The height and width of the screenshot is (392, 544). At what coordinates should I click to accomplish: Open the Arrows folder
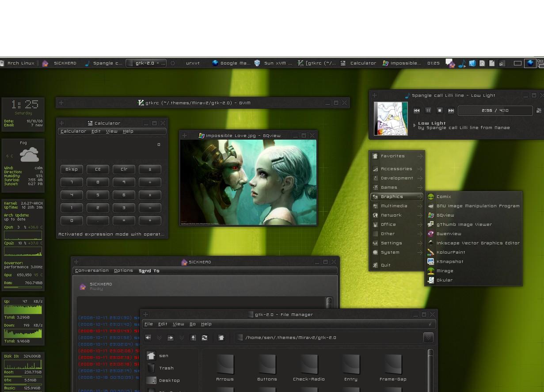pos(225,368)
